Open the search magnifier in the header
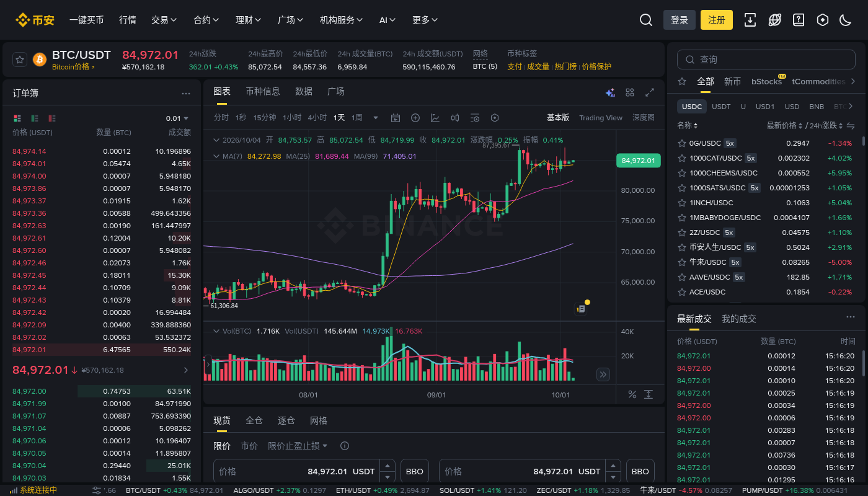 coord(646,20)
